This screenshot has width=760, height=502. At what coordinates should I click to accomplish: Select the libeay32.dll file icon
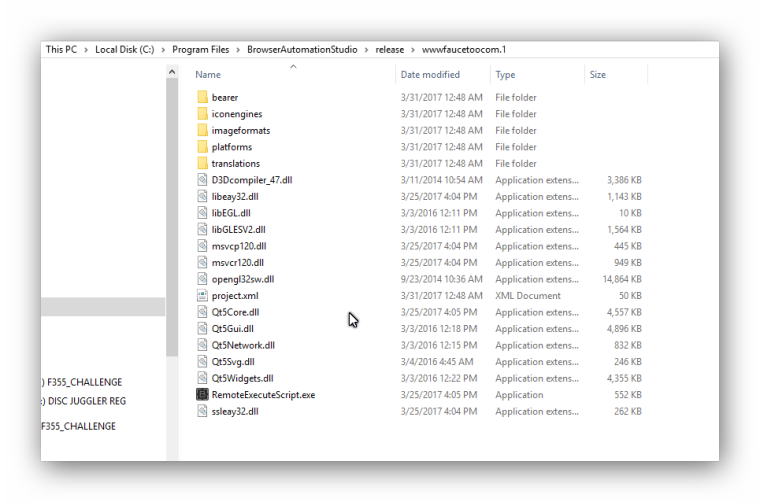(202, 196)
